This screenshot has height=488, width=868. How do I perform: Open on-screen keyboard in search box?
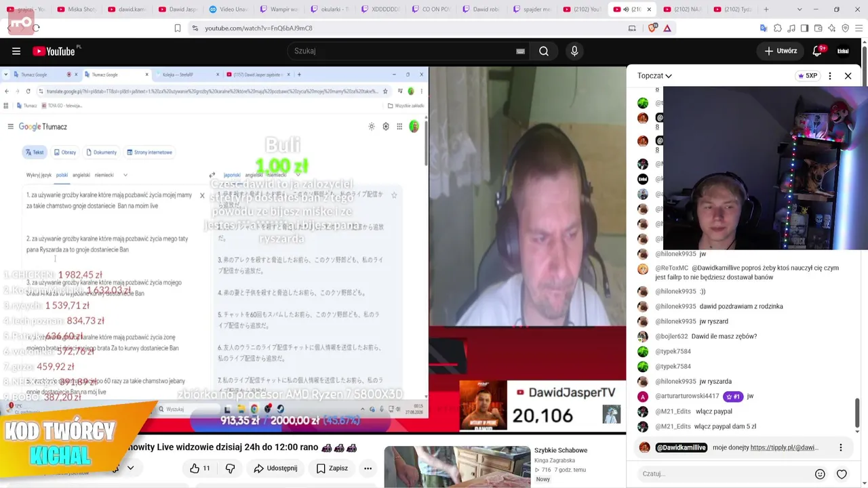pyautogui.click(x=520, y=51)
